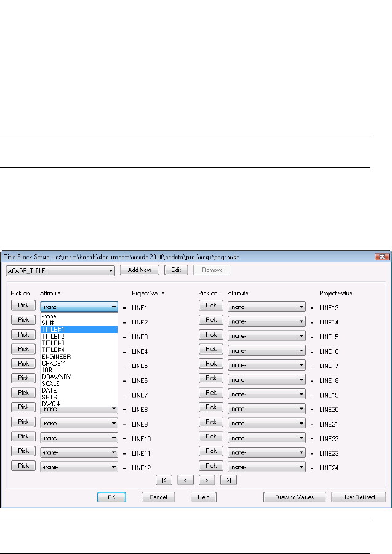Choose SHTS from the attribute list
392x554 pixels.
(79, 397)
